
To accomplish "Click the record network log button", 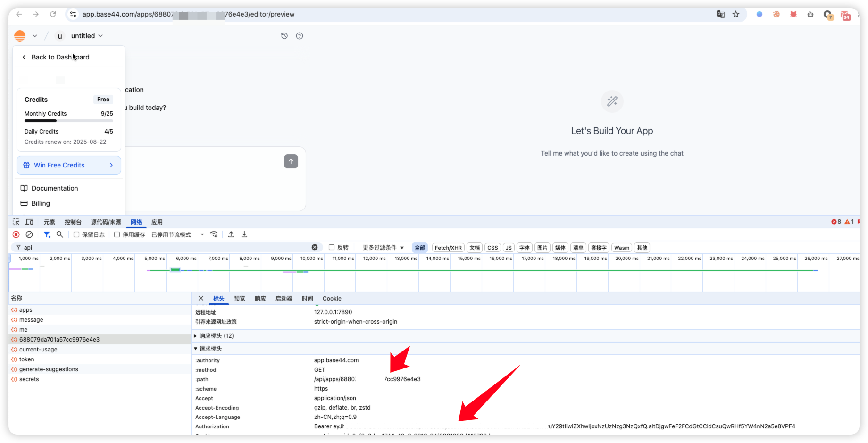I will 16,234.
